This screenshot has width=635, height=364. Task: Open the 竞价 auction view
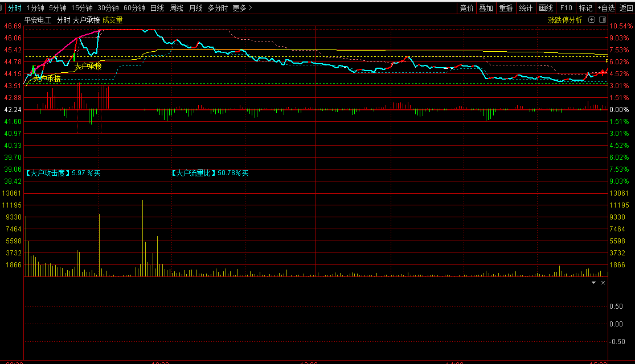click(x=466, y=8)
